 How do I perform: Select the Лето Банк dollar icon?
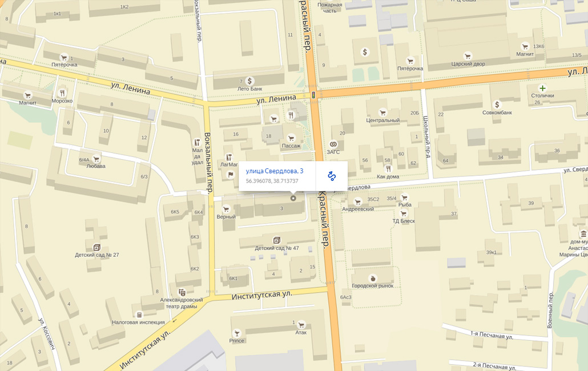coord(249,81)
